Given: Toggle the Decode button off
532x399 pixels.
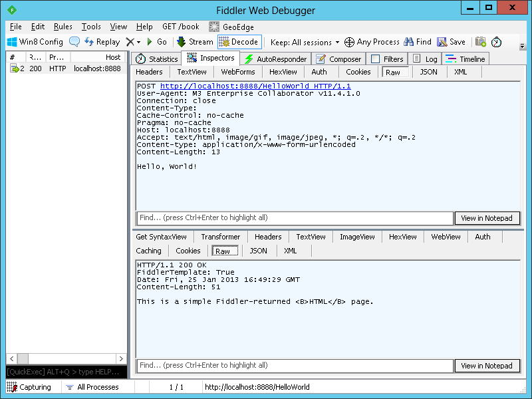Looking at the screenshot, I should coord(239,42).
